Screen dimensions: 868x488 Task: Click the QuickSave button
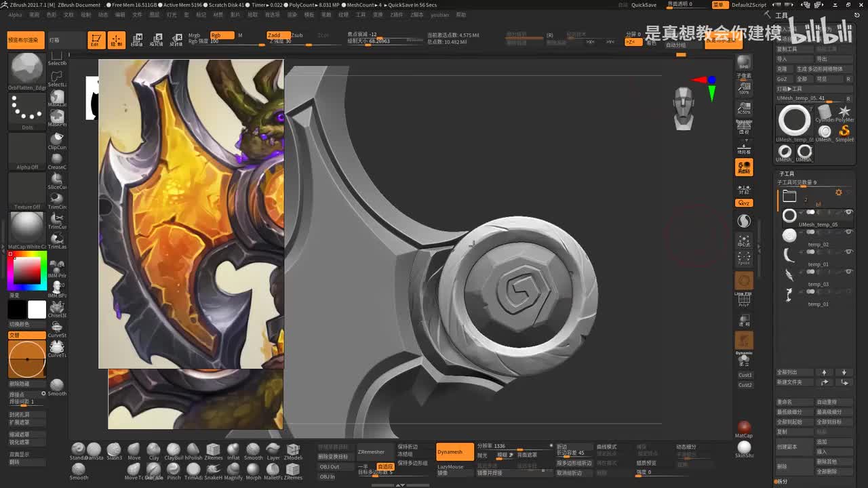[x=644, y=5]
